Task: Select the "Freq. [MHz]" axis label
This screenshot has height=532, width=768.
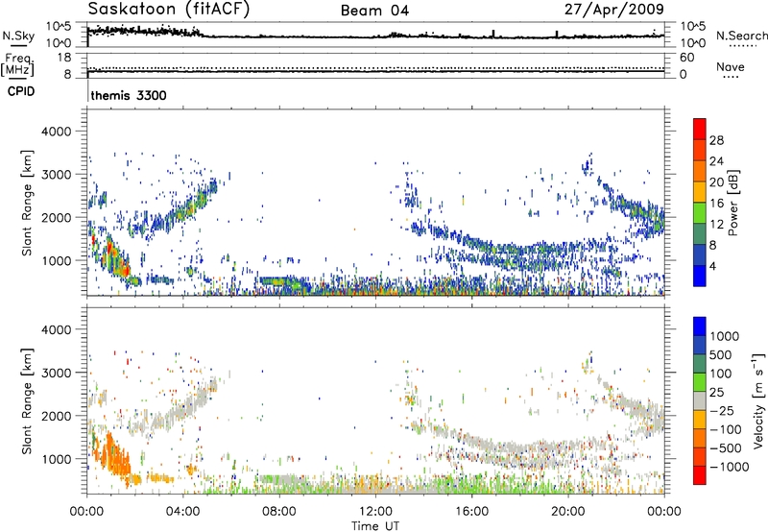Action: tap(17, 64)
